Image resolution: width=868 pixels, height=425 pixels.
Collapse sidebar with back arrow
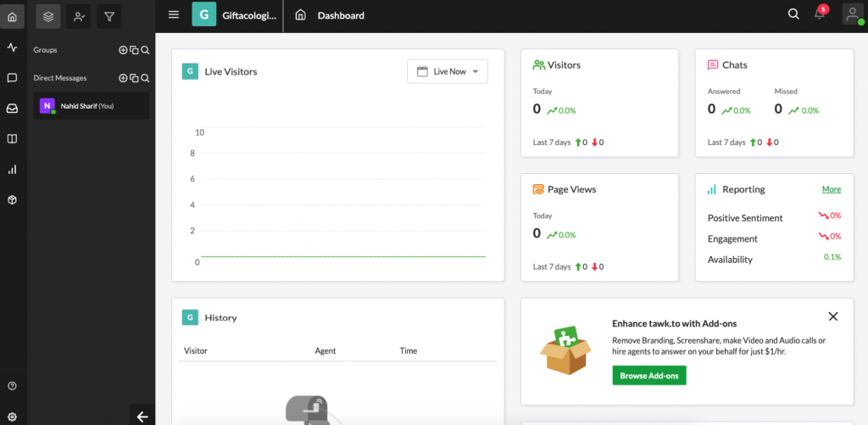click(x=142, y=417)
